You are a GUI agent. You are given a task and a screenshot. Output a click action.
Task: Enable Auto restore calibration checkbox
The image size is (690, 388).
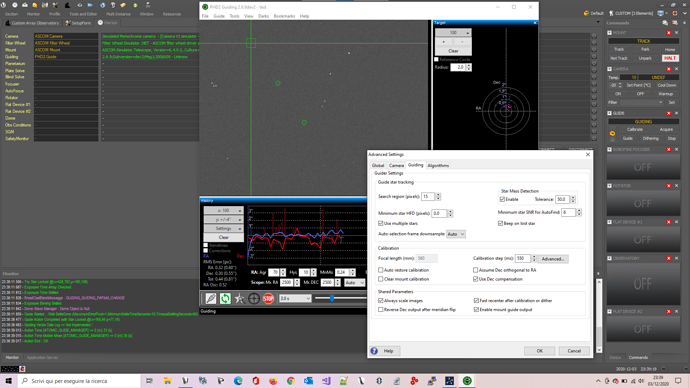tap(381, 270)
